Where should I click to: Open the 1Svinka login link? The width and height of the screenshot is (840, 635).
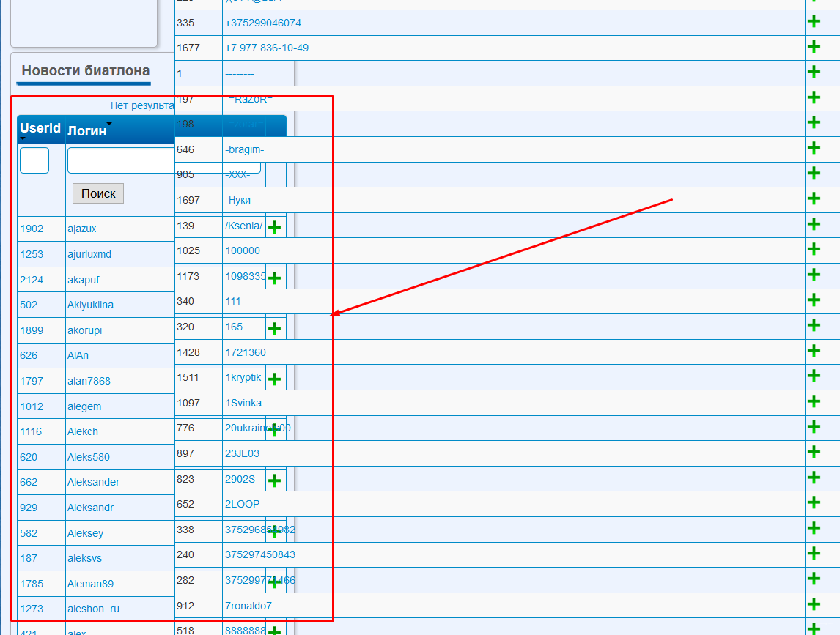(x=243, y=403)
